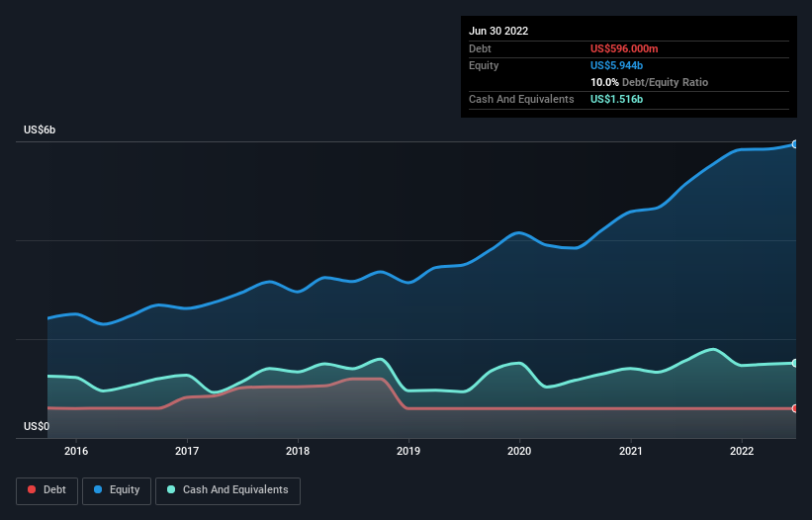Click the 2020 x-axis label
Image resolution: width=812 pixels, height=520 pixels.
519,451
